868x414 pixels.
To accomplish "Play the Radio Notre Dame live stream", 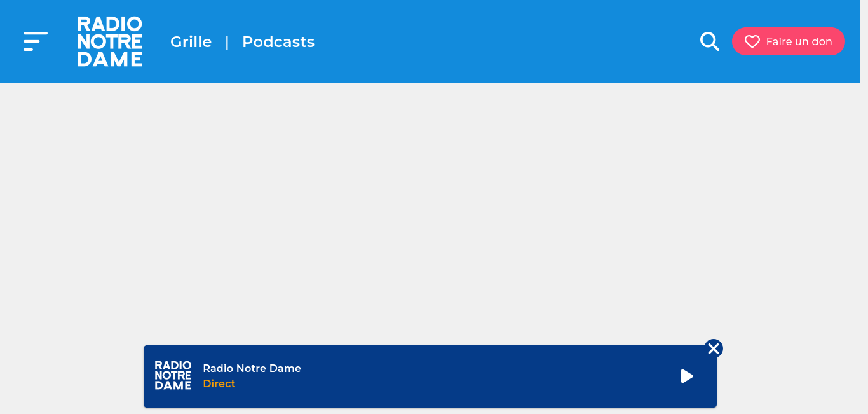I will tap(687, 376).
